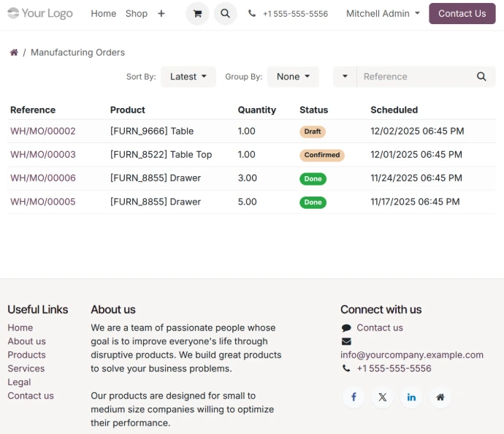
Task: Click the home breadcrumb icon
Action: click(x=13, y=53)
